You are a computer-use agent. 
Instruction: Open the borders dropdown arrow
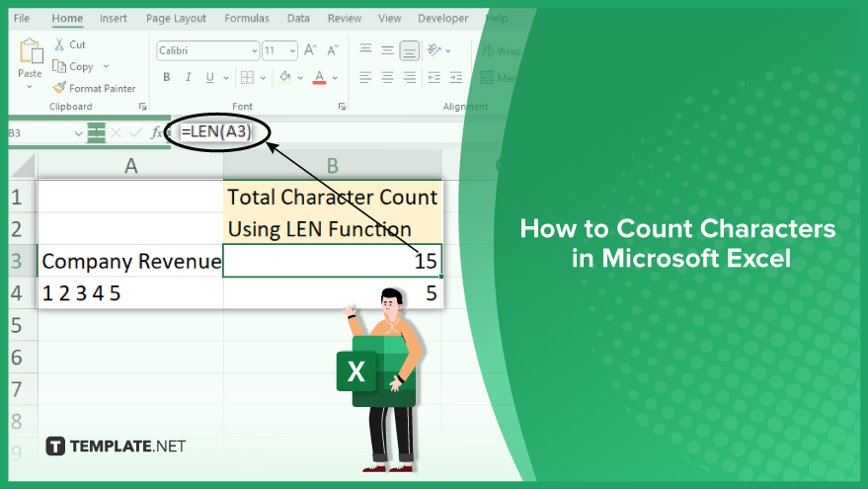263,78
